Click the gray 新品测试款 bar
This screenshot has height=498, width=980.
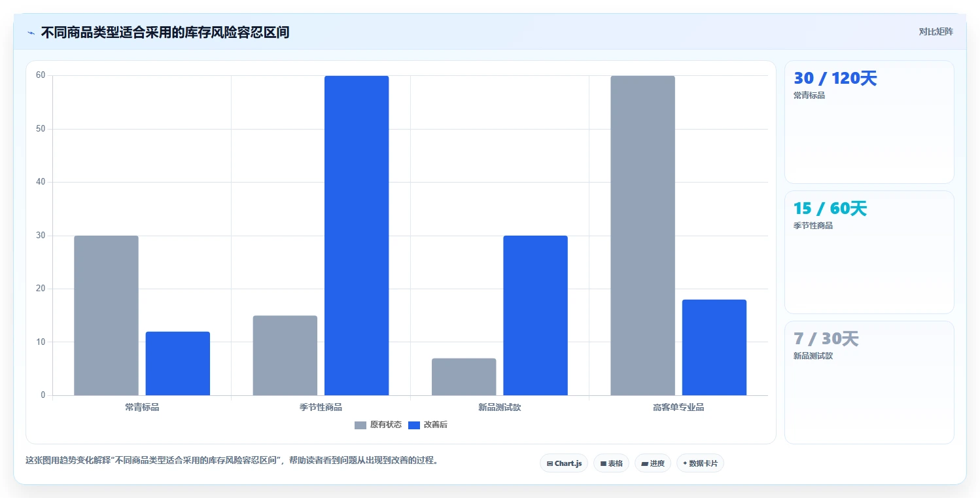pyautogui.click(x=464, y=377)
